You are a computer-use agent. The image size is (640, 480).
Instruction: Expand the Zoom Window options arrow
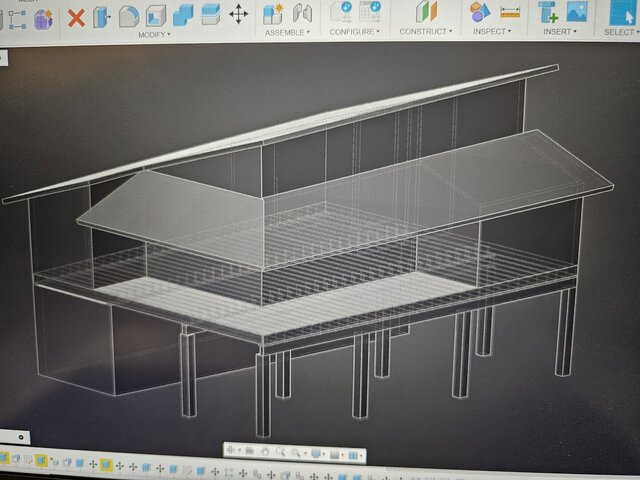(305, 453)
